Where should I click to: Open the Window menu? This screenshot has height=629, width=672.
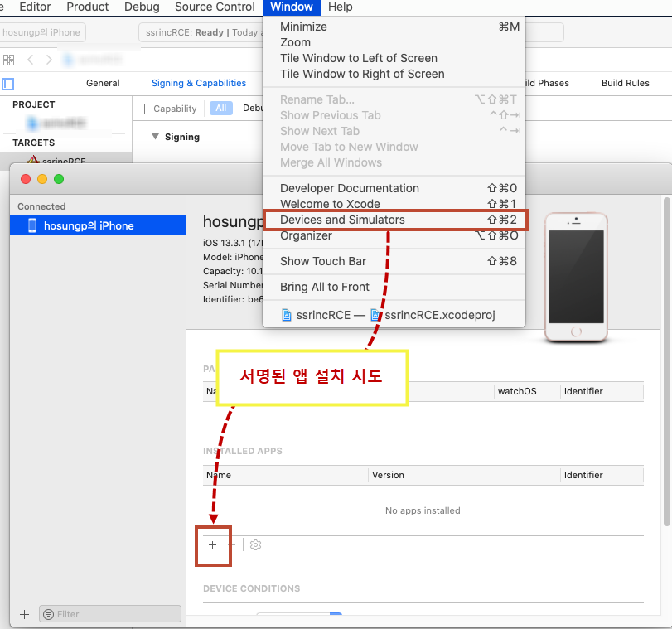(x=292, y=7)
